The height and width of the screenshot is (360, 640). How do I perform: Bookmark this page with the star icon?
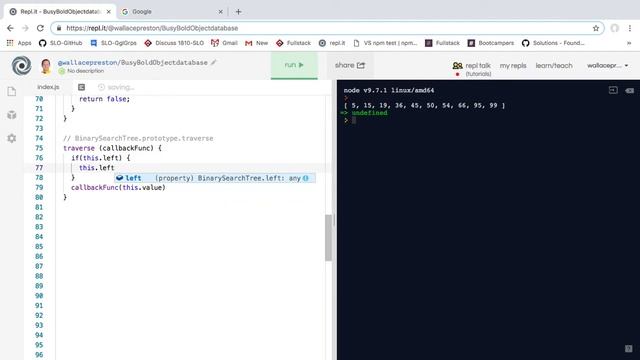click(x=596, y=28)
